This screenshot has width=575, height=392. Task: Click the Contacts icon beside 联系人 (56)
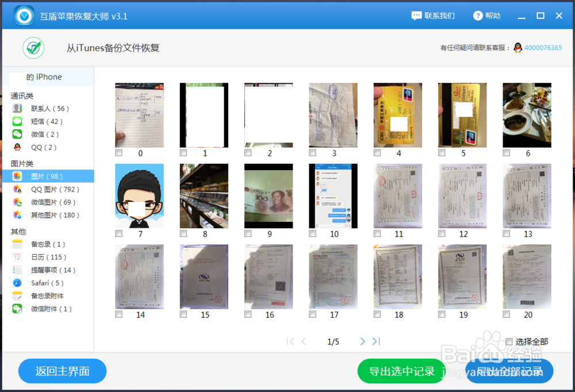point(17,108)
